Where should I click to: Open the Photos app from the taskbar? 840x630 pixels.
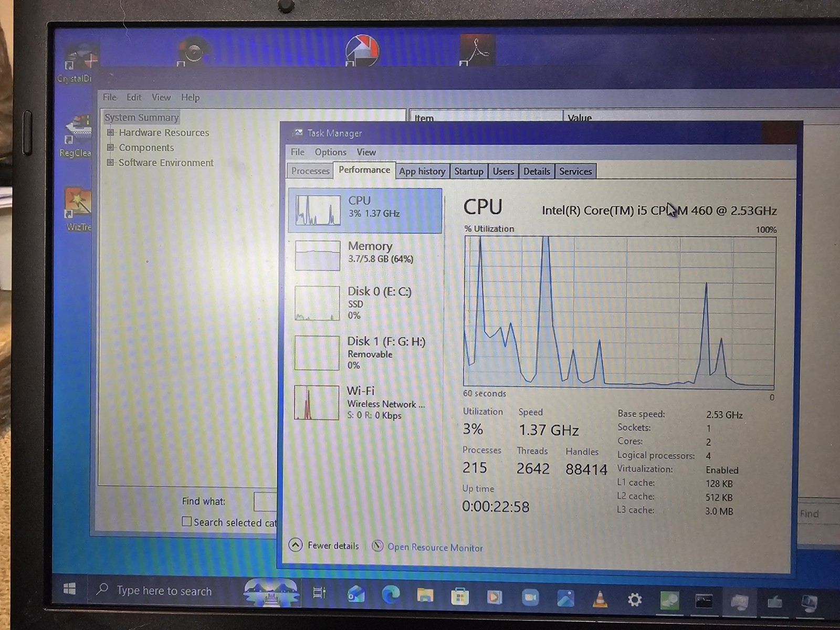click(x=565, y=598)
